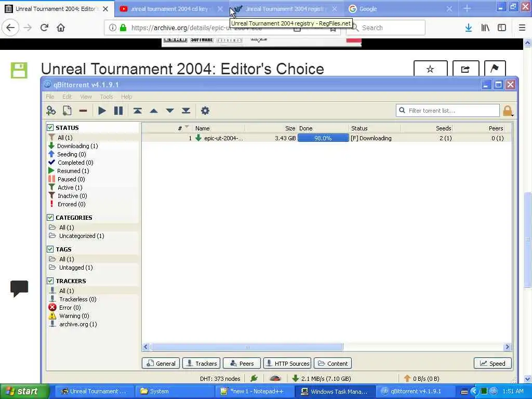Viewport: 532px width, 399px height.
Task: Open the Peers properties tab
Action: (242, 363)
